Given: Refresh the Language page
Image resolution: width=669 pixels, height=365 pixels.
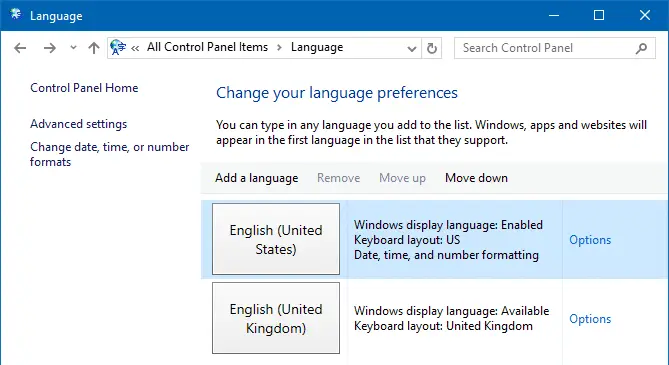Looking at the screenshot, I should tap(432, 48).
